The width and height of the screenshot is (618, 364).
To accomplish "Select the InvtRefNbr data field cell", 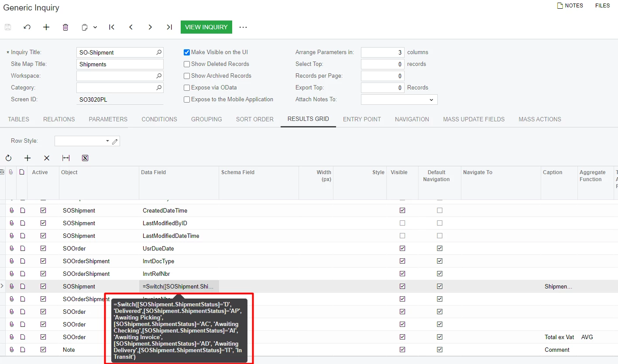I will point(179,274).
